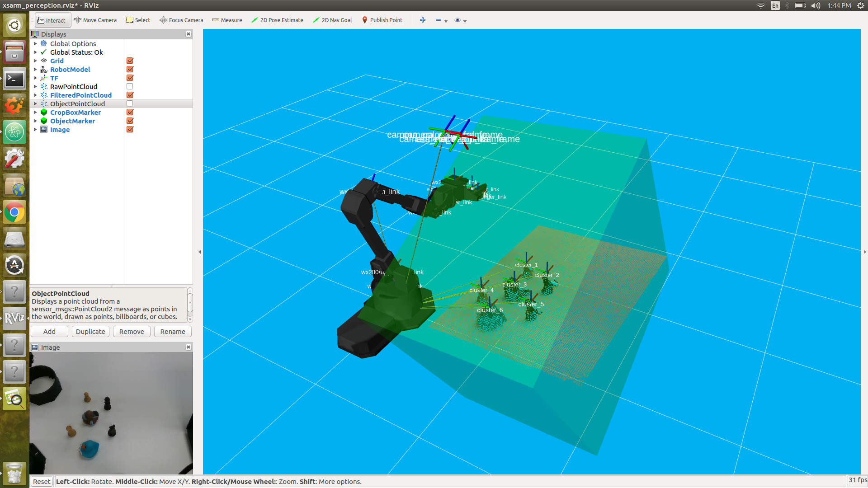Image resolution: width=868 pixels, height=488 pixels.
Task: Click the CropBoxMarker green cube icon
Action: 44,113
